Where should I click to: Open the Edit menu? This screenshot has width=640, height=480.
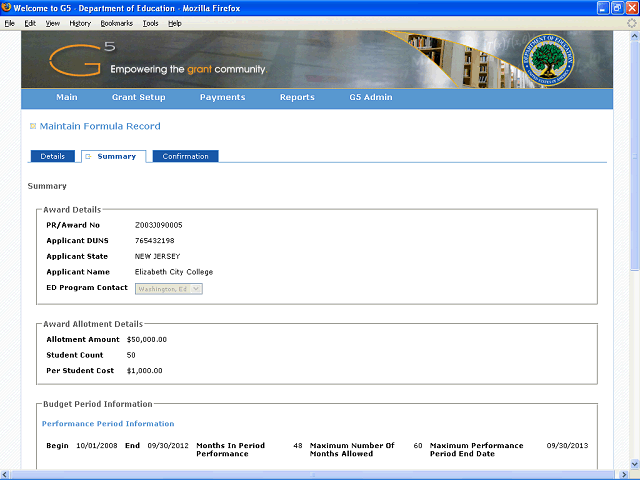(x=30, y=23)
